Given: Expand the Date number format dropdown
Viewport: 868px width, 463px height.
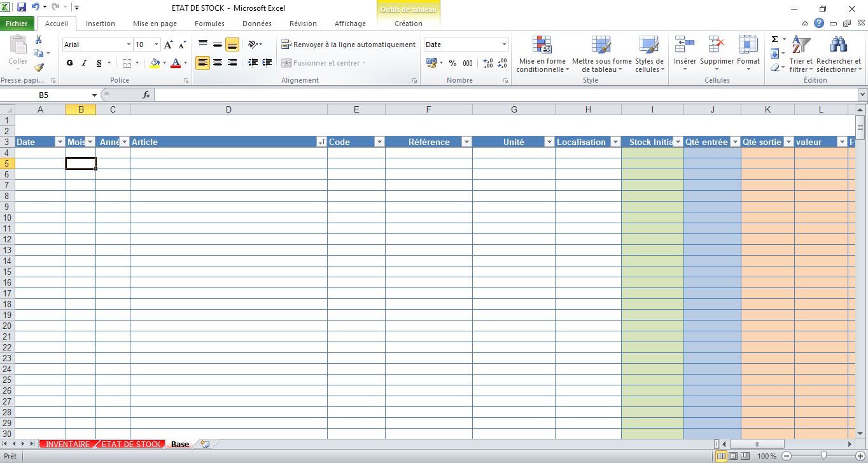Looking at the screenshot, I should coord(504,45).
